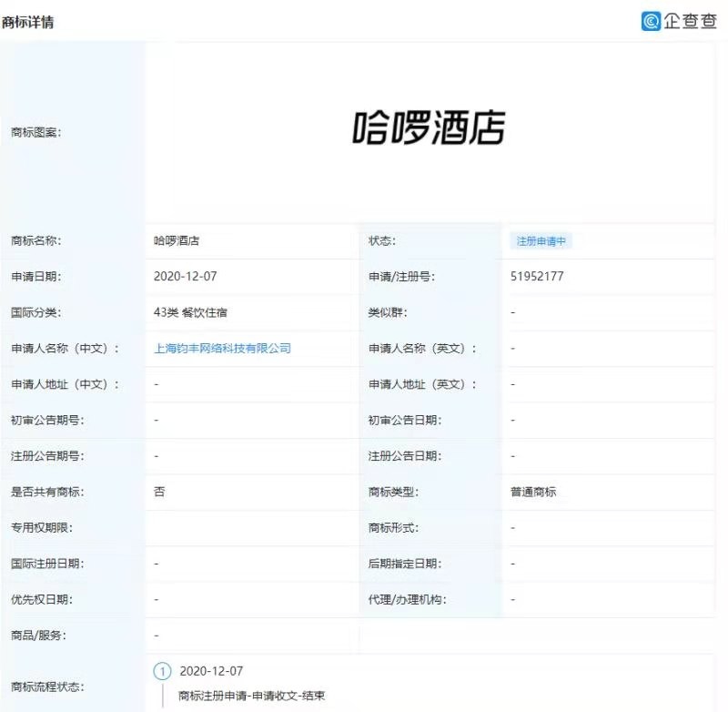
Task: Click the 状态 label
Action: (x=381, y=240)
